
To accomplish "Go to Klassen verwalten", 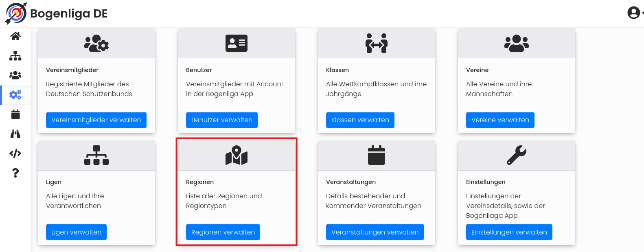I will pos(360,120).
